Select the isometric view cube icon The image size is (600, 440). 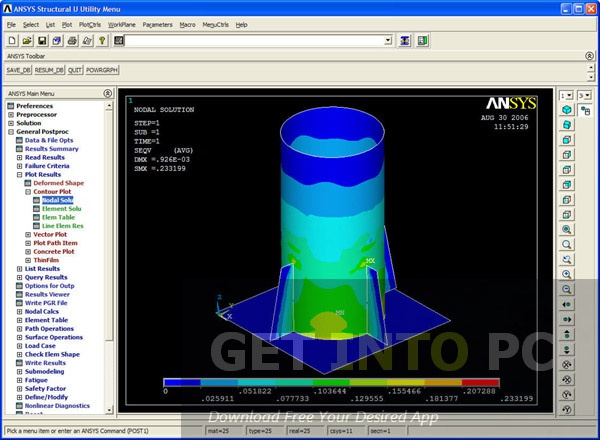pos(567,110)
